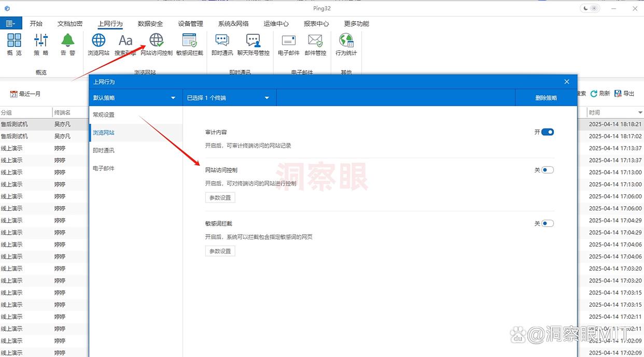Click the 邮件管控 icon

coord(315,44)
